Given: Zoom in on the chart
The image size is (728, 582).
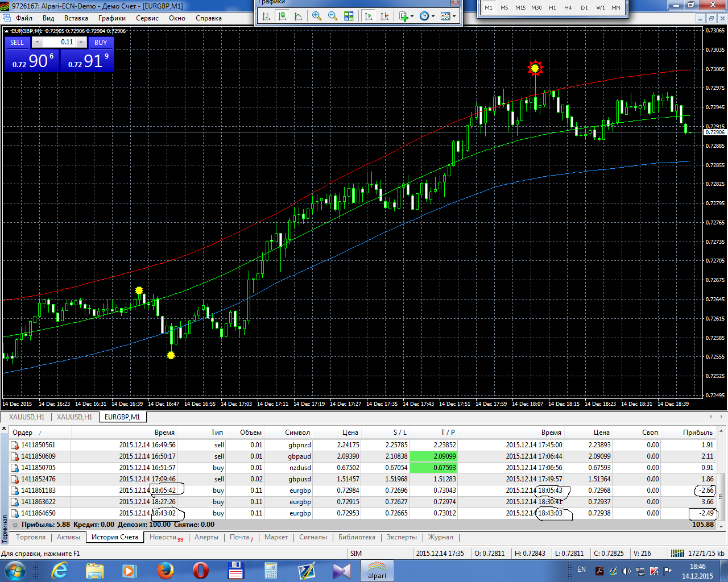Looking at the screenshot, I should (317, 16).
